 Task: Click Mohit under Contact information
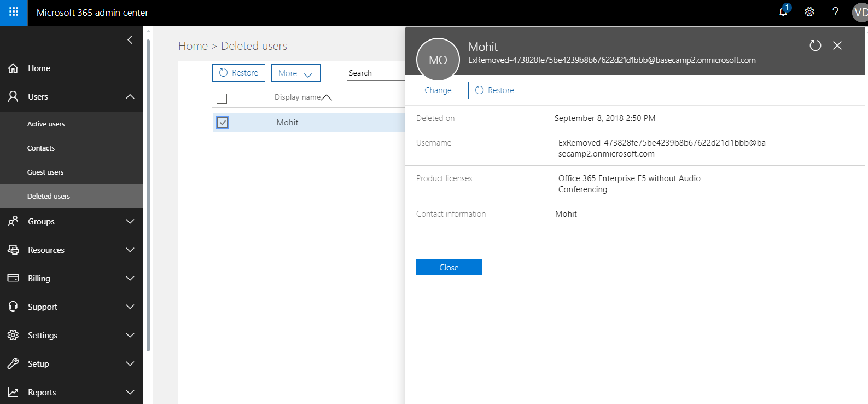pyautogui.click(x=566, y=214)
